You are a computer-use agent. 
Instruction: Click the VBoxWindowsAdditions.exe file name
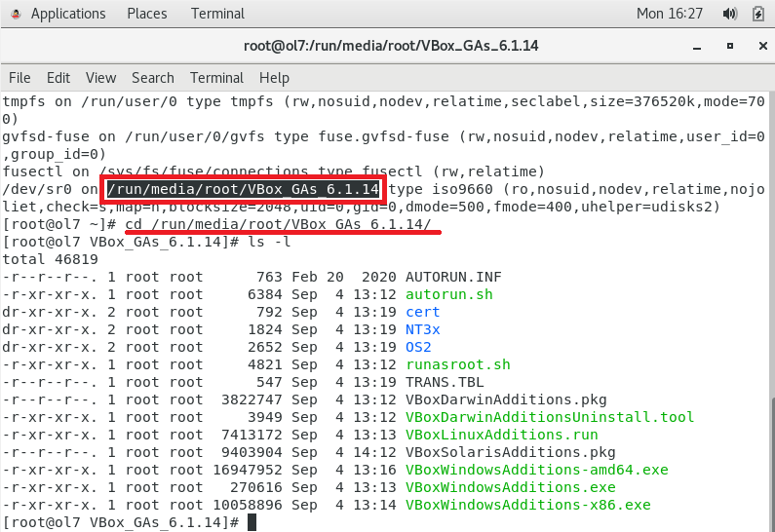[510, 487]
